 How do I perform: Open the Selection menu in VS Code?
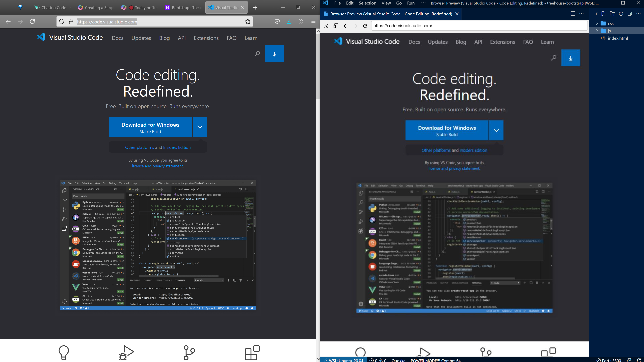[367, 3]
